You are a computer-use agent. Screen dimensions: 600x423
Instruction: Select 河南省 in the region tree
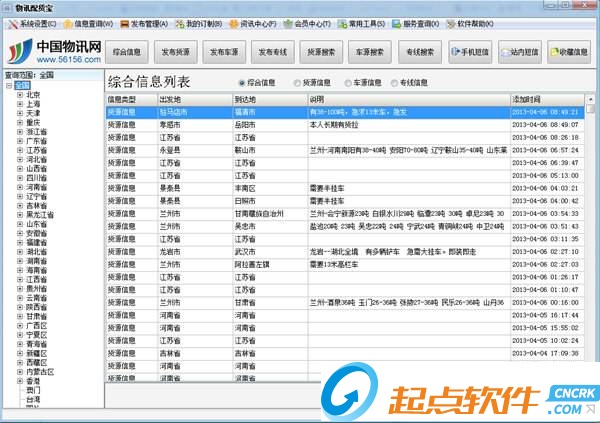(36, 187)
